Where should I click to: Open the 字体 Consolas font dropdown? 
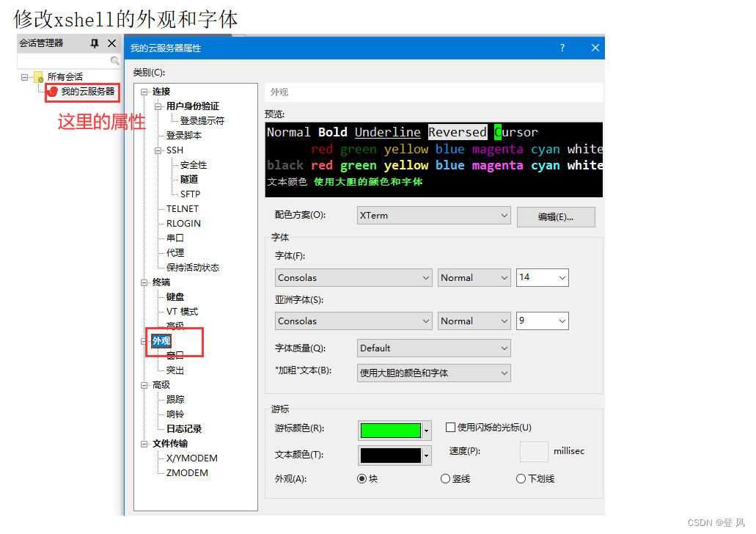353,278
